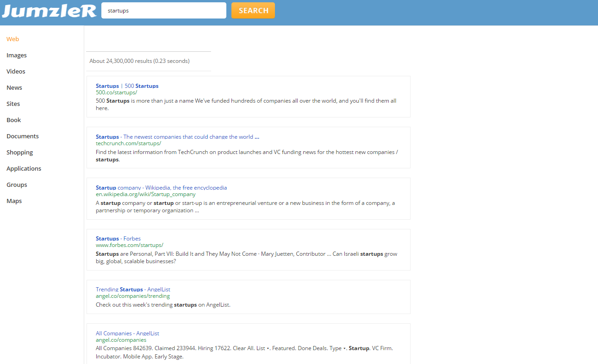Click the 'About 24,300,000 results' text
Image resolution: width=598 pixels, height=364 pixels.
(x=139, y=61)
